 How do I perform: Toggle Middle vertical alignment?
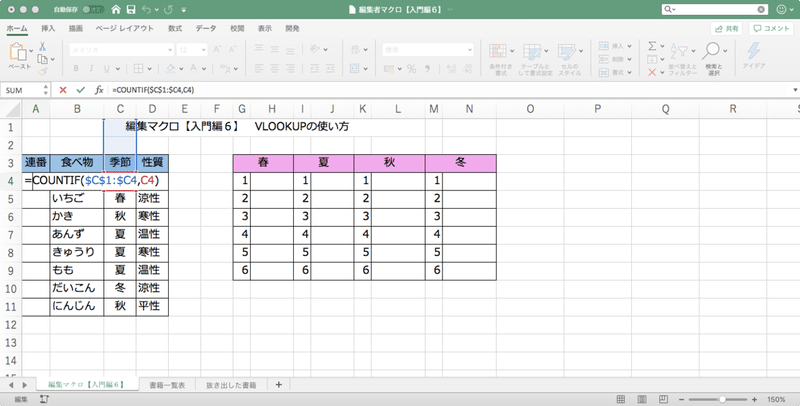coord(274,49)
